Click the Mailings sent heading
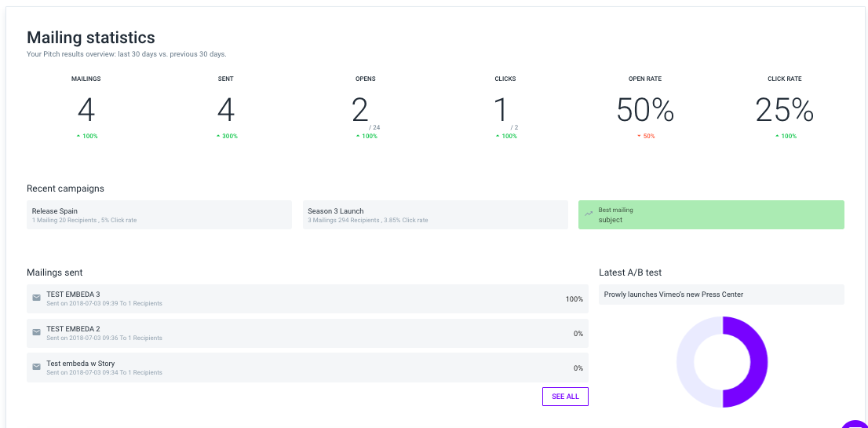 coord(55,273)
